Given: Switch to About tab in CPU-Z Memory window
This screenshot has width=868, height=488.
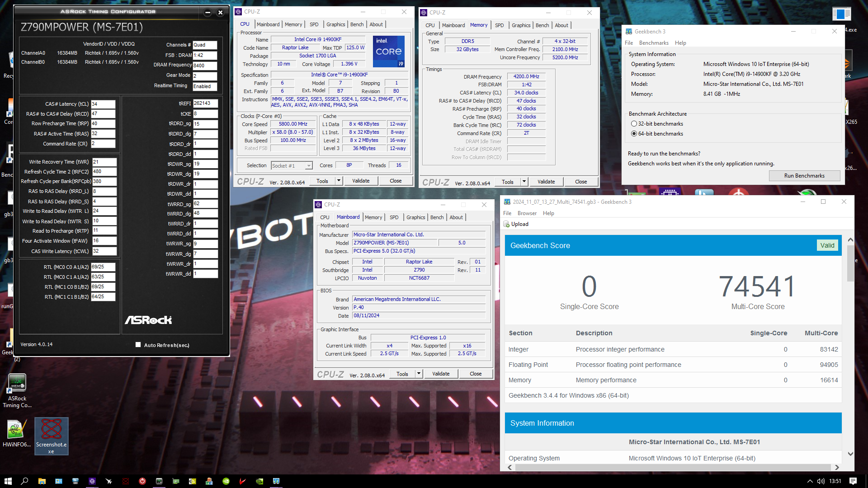Looking at the screenshot, I should pos(561,25).
